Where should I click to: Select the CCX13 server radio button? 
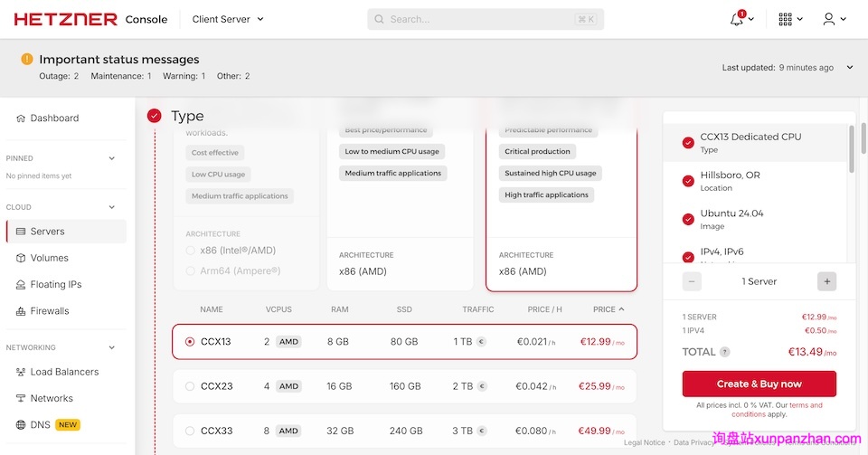point(190,342)
